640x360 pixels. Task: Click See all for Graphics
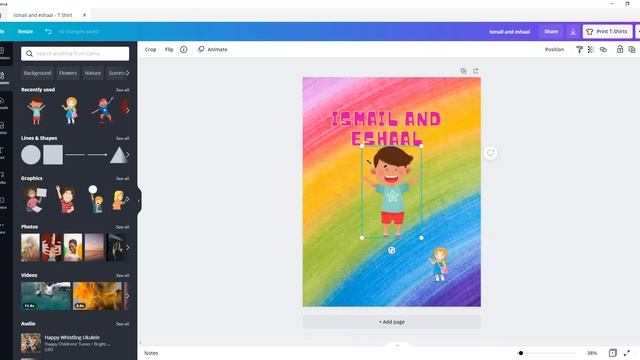click(x=122, y=178)
